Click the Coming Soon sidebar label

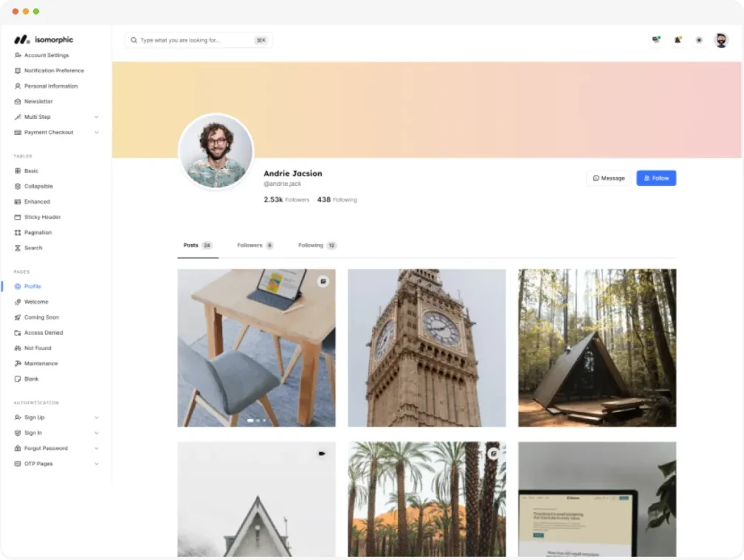(x=42, y=317)
